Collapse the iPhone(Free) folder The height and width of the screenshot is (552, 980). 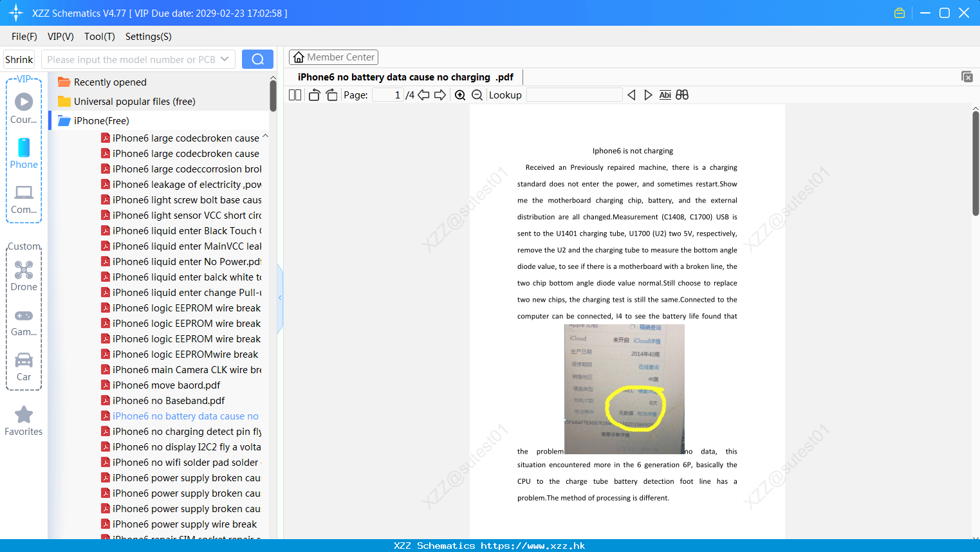tap(101, 121)
